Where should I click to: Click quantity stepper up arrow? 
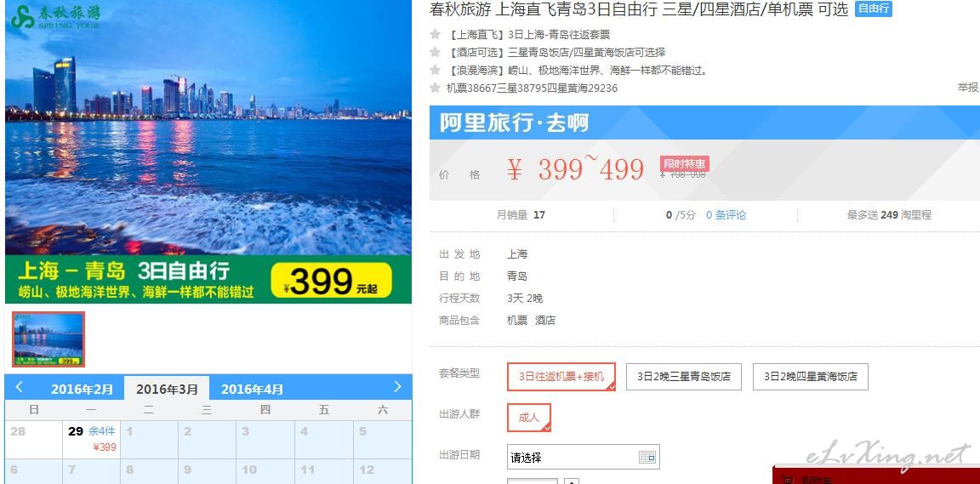(572, 481)
